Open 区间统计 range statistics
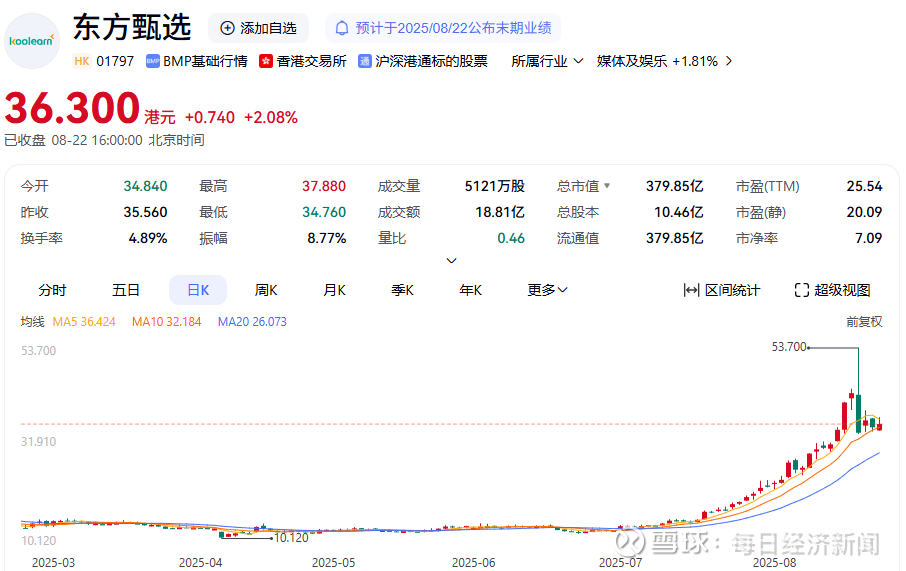 [x=722, y=290]
